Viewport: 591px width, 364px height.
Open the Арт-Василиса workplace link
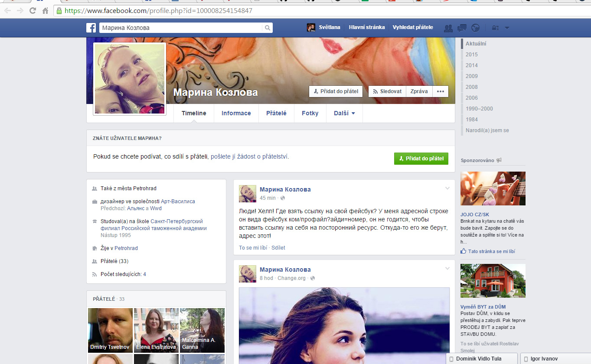point(178,201)
